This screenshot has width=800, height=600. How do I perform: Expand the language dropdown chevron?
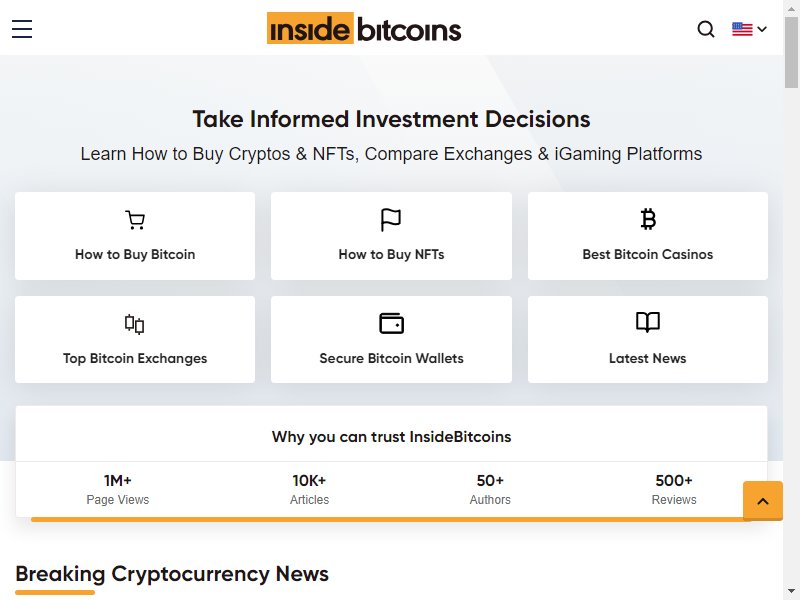coord(762,29)
